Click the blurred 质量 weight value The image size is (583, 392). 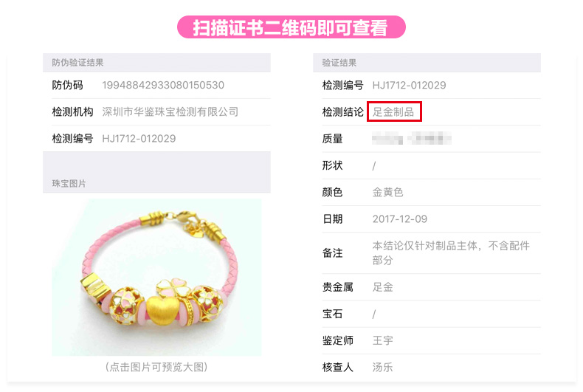click(412, 138)
